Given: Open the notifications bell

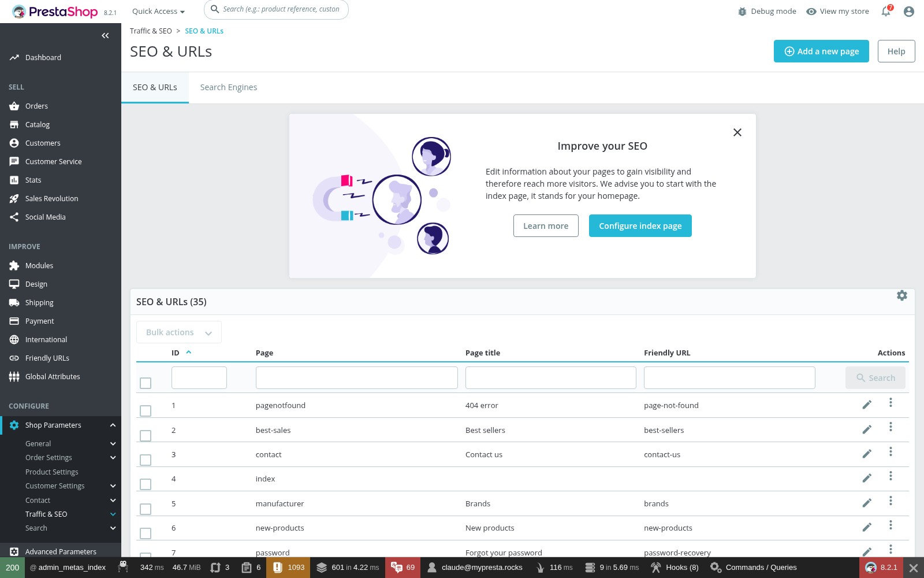Looking at the screenshot, I should 886,11.
